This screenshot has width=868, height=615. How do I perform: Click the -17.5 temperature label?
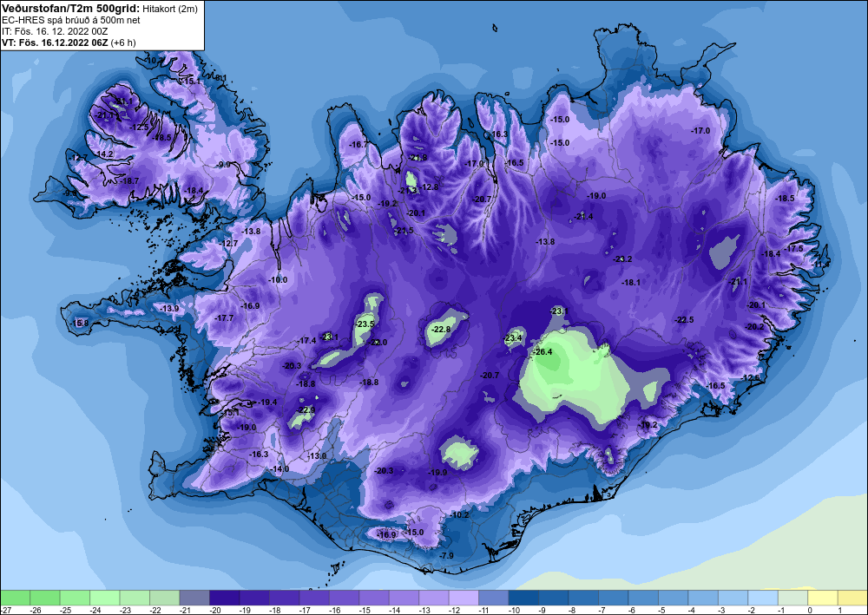[794, 249]
